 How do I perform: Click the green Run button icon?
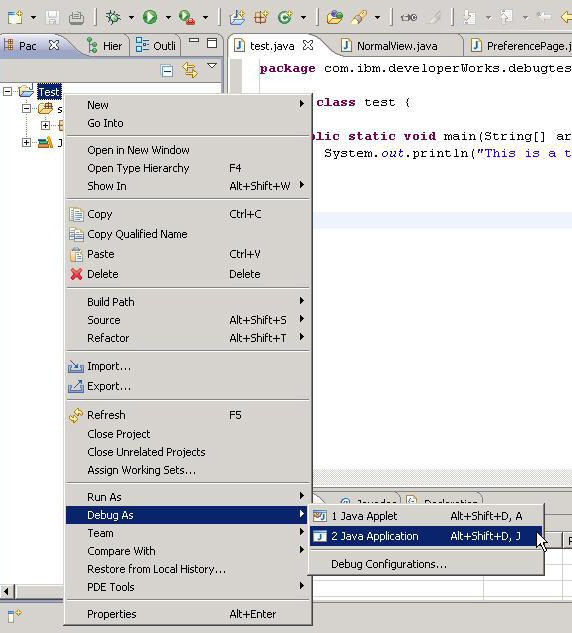click(150, 17)
